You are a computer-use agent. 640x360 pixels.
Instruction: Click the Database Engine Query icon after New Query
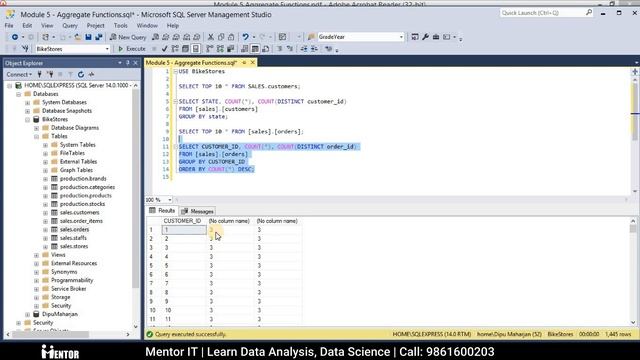click(x=156, y=37)
